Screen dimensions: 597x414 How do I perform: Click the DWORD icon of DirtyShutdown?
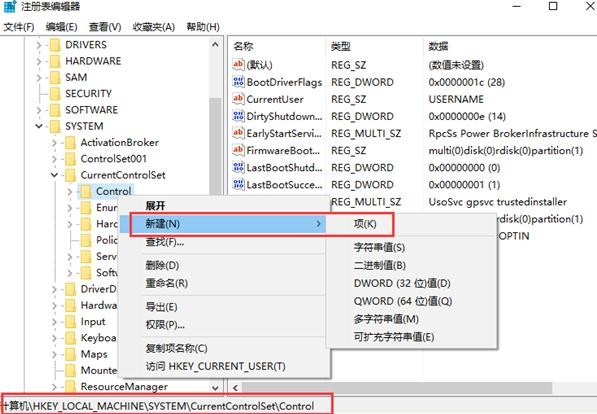(x=238, y=116)
